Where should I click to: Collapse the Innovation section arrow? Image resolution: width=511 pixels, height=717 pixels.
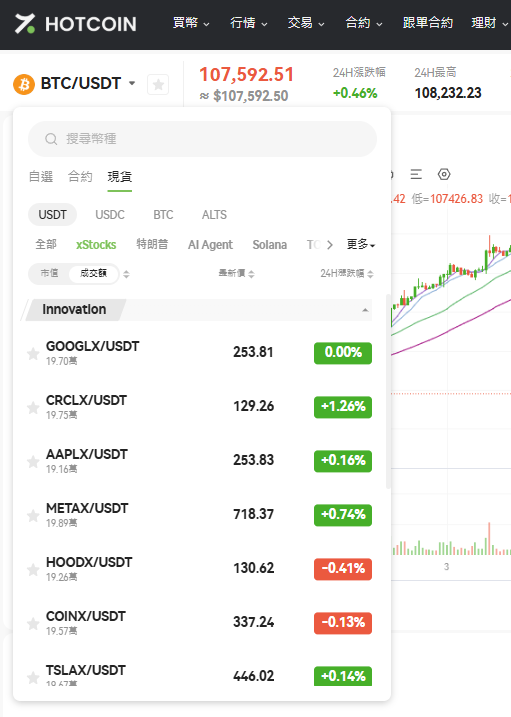[365, 310]
